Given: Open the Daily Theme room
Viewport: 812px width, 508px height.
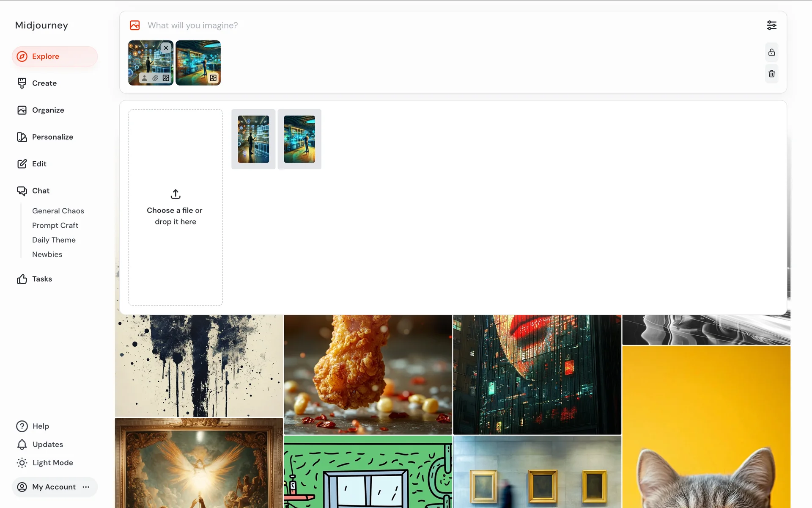Looking at the screenshot, I should [x=54, y=240].
